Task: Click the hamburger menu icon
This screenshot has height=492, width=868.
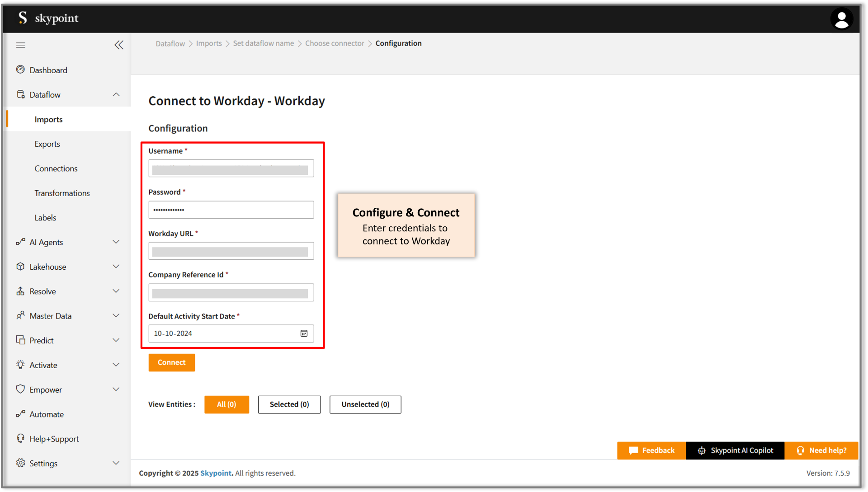Action: click(x=21, y=45)
